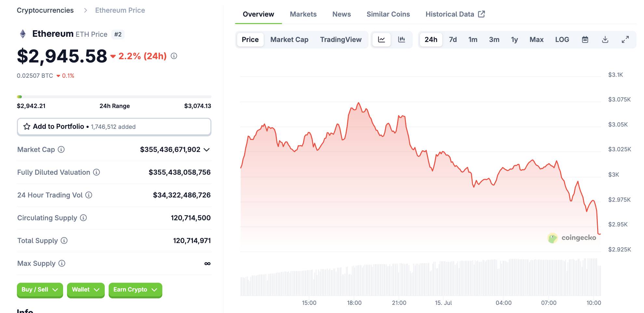Click the $355,438,058,756 valuation value
Screen dimensions: 644x313
(x=180, y=172)
